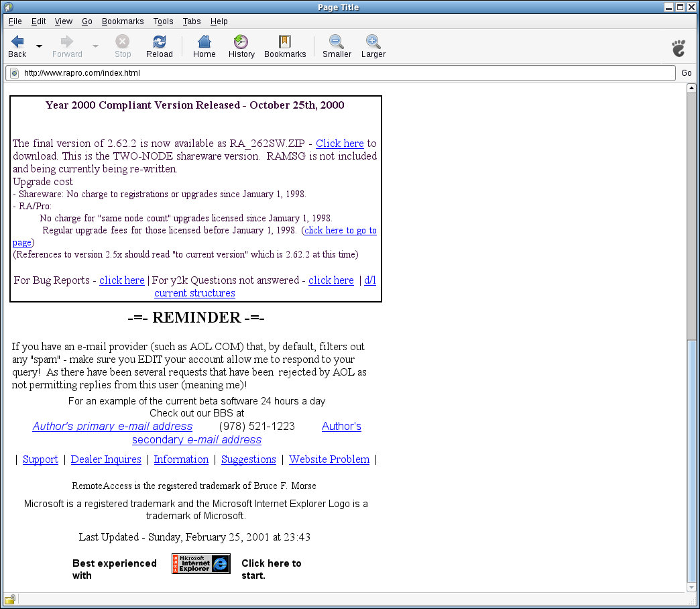Image resolution: width=700 pixels, height=609 pixels.
Task: Follow the "click here to go to" upgrade fees link
Action: coord(341,230)
